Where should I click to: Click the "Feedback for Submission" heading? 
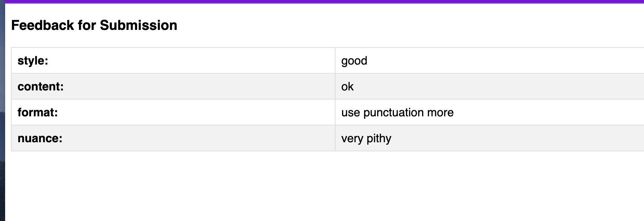(94, 25)
